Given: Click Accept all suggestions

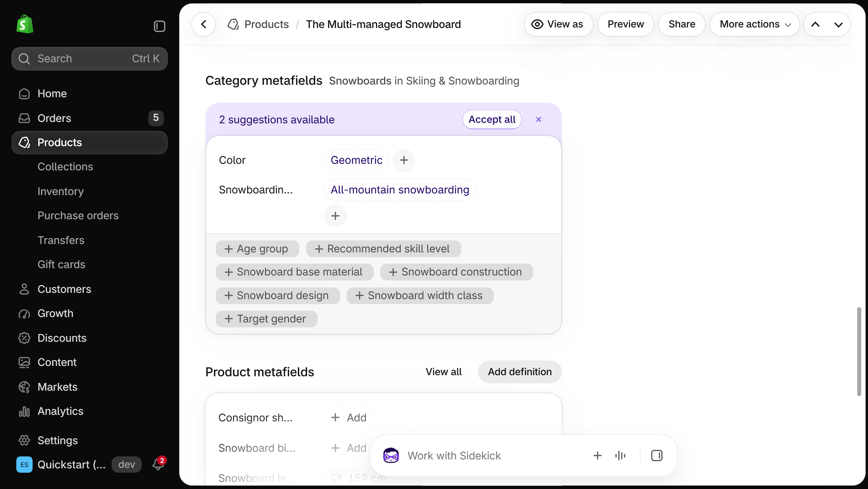Looking at the screenshot, I should coord(492,119).
